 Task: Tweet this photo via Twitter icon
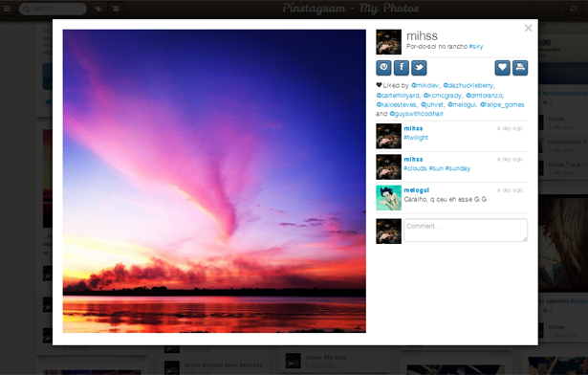tap(419, 68)
